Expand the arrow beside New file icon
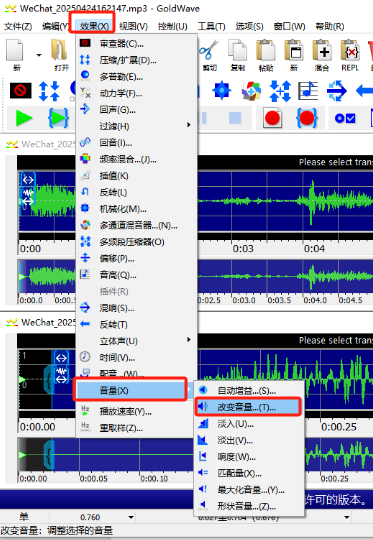This screenshot has width=373, height=540. pos(39,55)
